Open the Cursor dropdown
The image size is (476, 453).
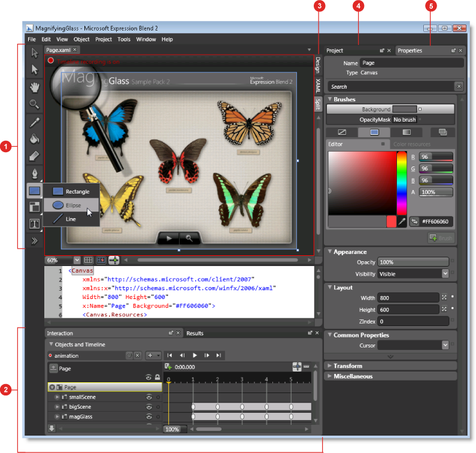(445, 345)
